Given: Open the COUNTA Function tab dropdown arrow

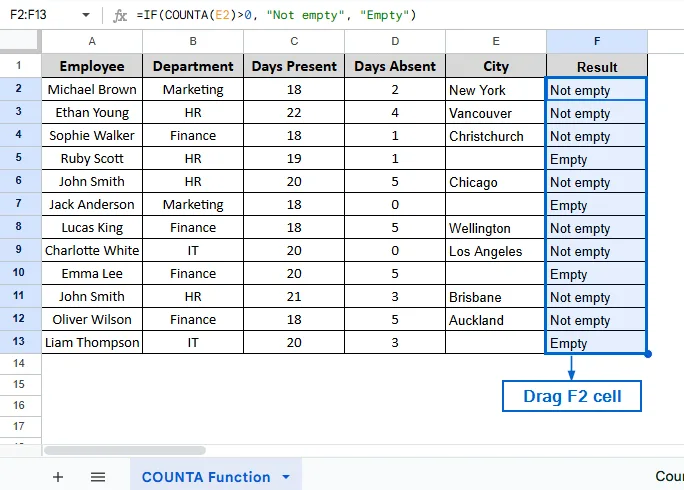Looking at the screenshot, I should 286,477.
